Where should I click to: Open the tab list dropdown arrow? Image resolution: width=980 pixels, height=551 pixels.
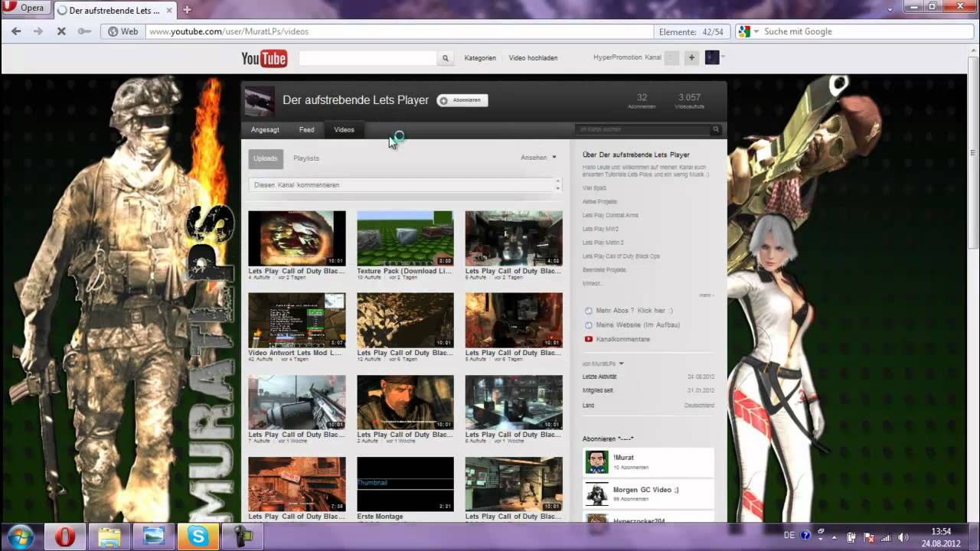coord(890,8)
